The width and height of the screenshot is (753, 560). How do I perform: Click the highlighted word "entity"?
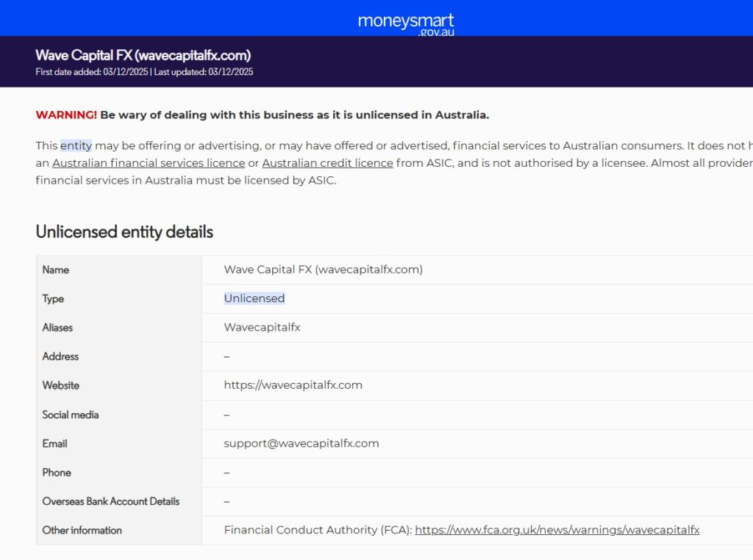click(x=76, y=146)
